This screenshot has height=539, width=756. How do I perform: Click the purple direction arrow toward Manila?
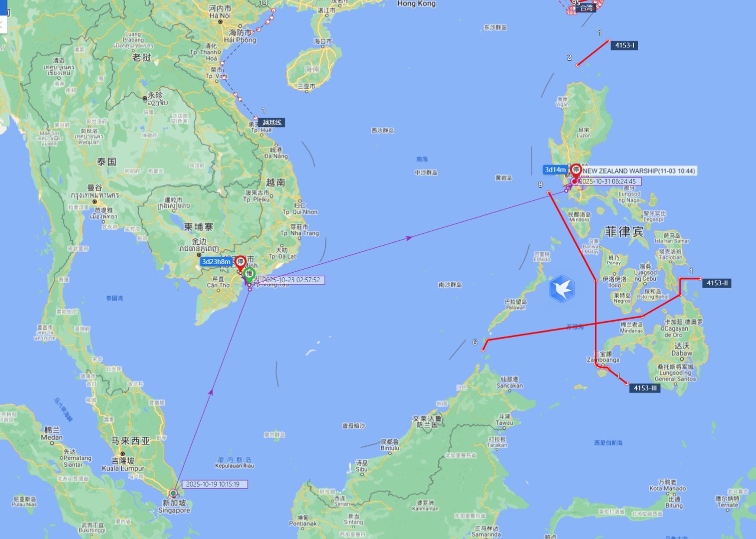click(409, 238)
